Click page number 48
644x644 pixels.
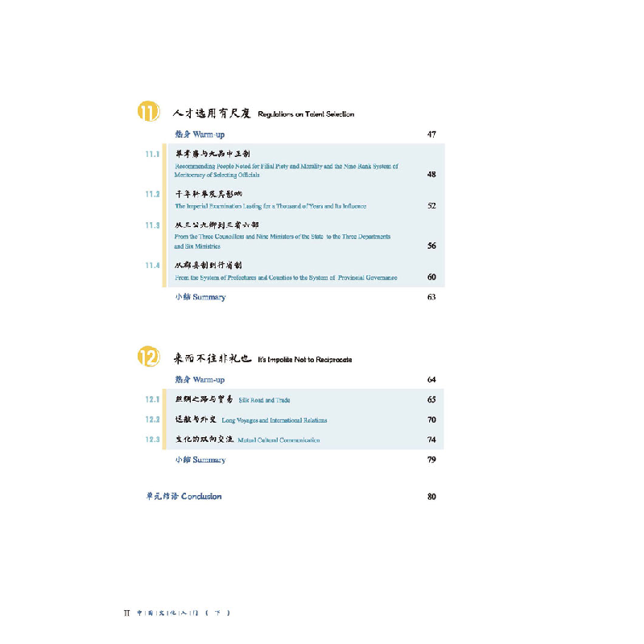(x=431, y=174)
